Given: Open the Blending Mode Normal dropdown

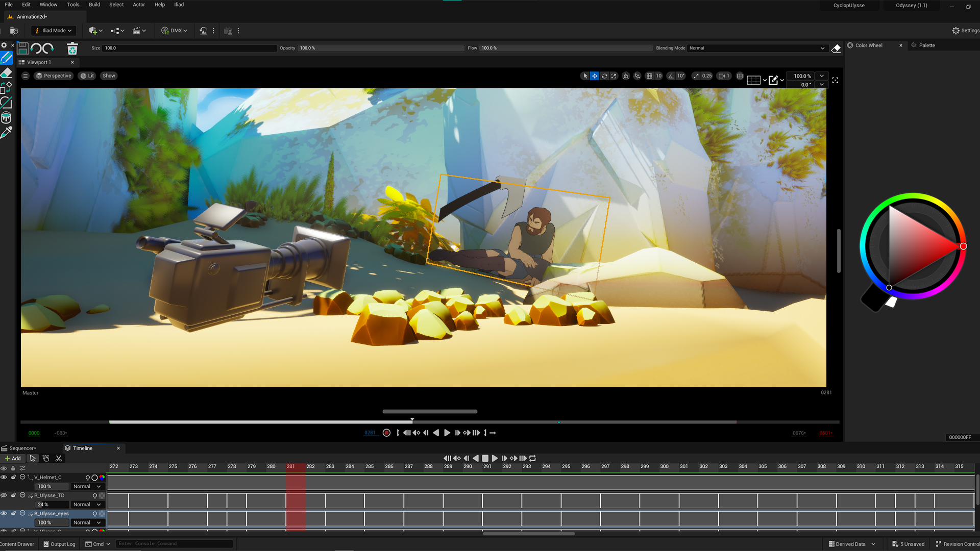Looking at the screenshot, I should pyautogui.click(x=756, y=48).
